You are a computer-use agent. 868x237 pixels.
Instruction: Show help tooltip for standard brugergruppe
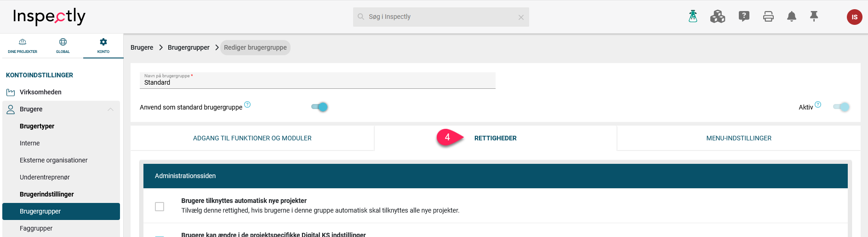point(247,104)
